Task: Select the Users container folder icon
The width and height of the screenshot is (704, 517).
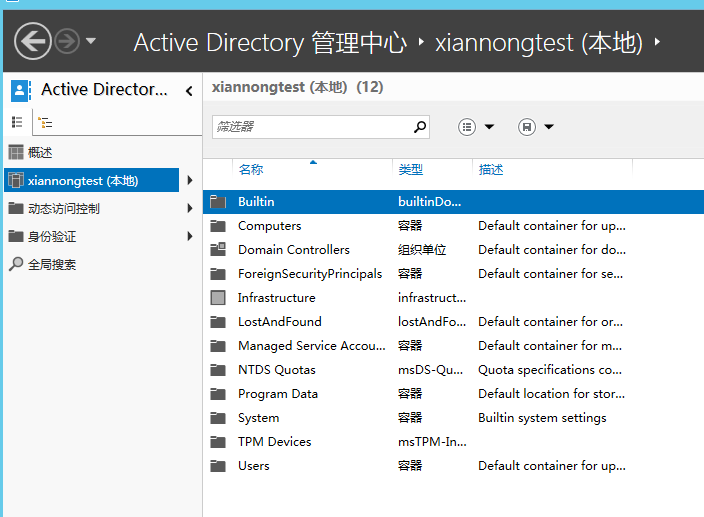Action: coord(218,466)
